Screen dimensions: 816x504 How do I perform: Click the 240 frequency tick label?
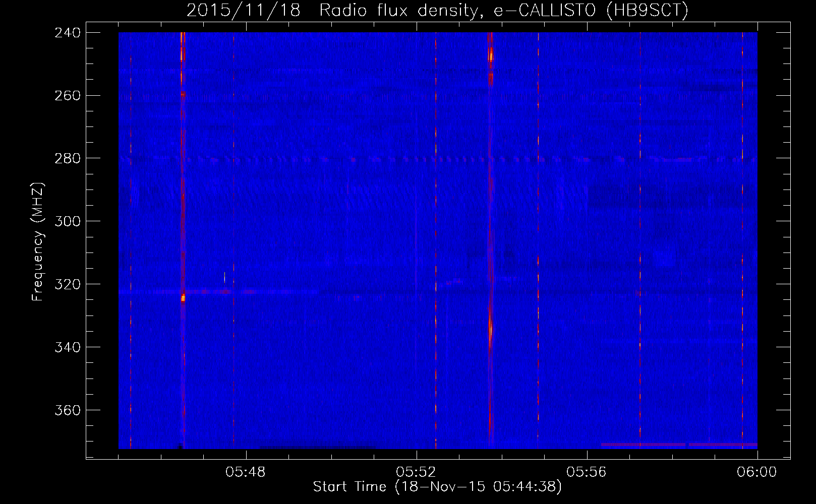click(x=68, y=33)
